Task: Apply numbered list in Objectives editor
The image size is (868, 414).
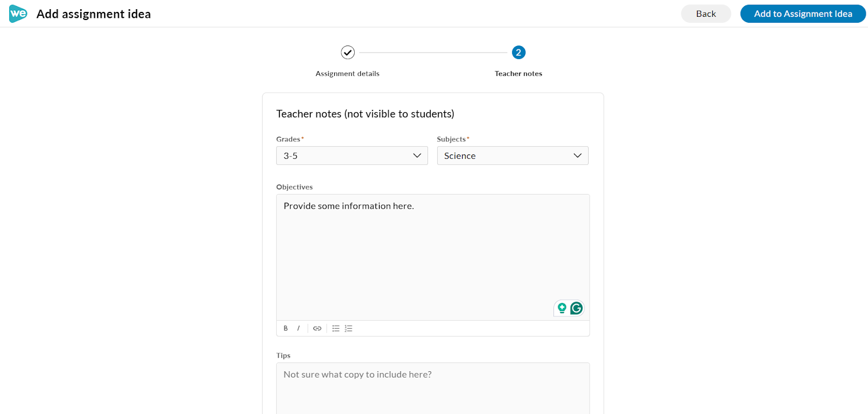Action: 349,328
